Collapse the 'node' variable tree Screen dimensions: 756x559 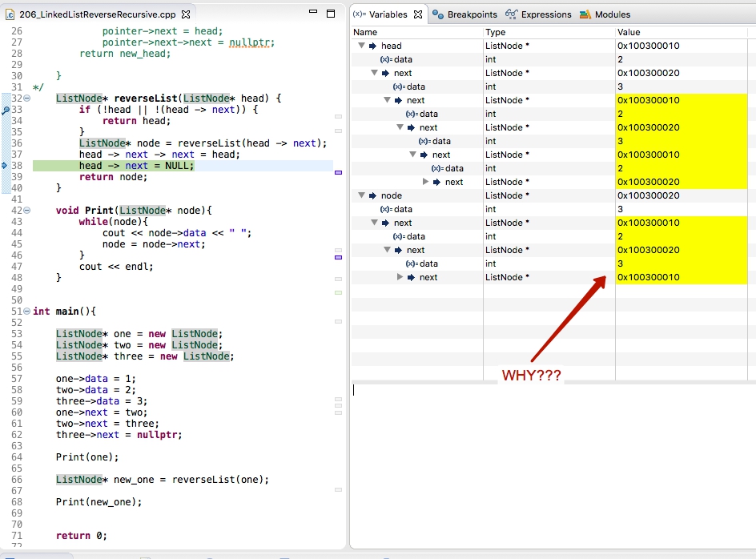pyautogui.click(x=361, y=195)
